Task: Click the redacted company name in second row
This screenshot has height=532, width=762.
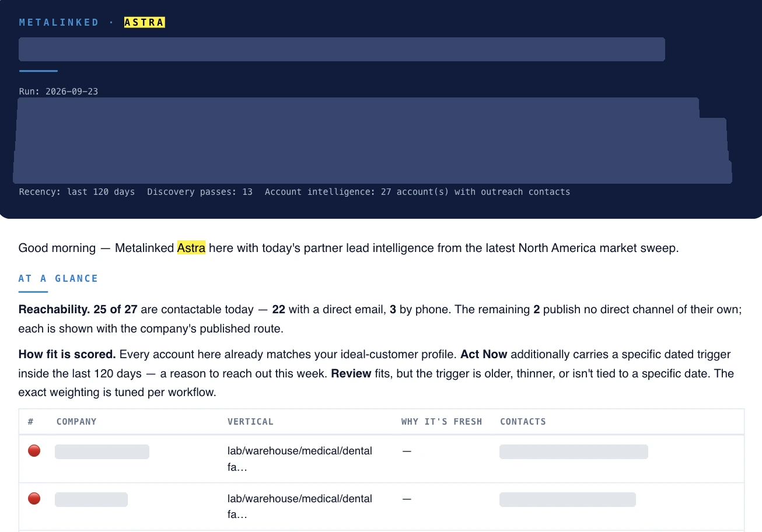Action: [91, 499]
